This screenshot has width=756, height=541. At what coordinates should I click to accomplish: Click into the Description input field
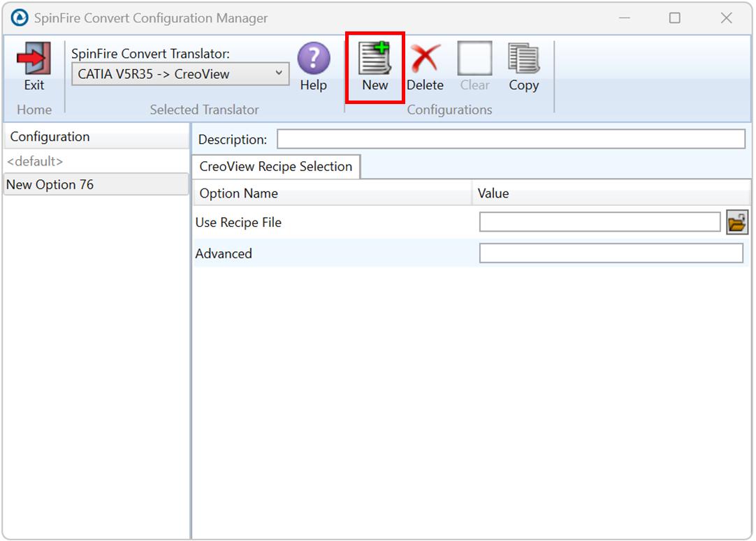click(511, 139)
